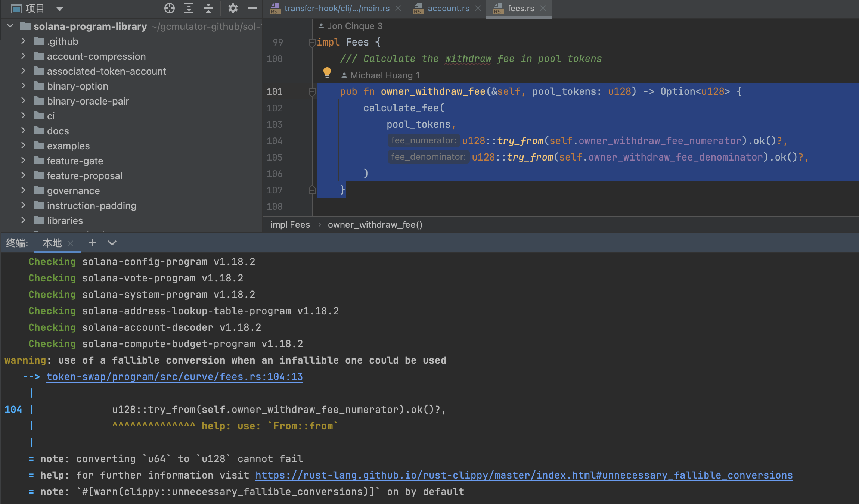Expand the token governance folder

[x=23, y=190]
